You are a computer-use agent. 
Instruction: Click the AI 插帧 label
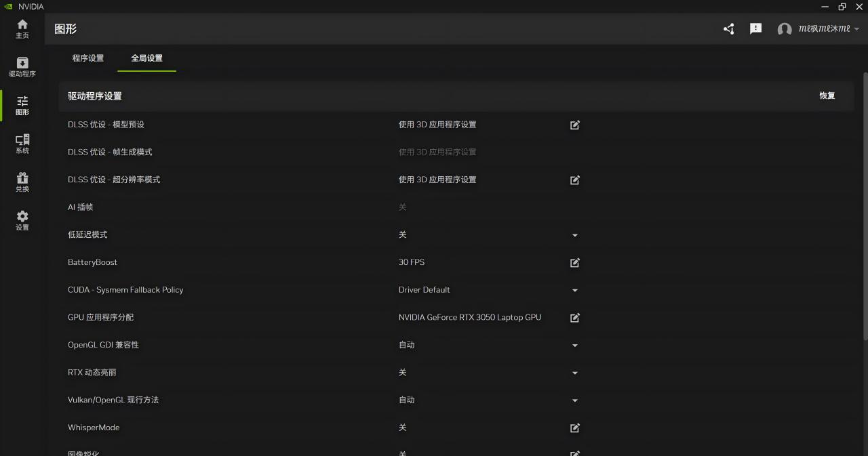81,207
